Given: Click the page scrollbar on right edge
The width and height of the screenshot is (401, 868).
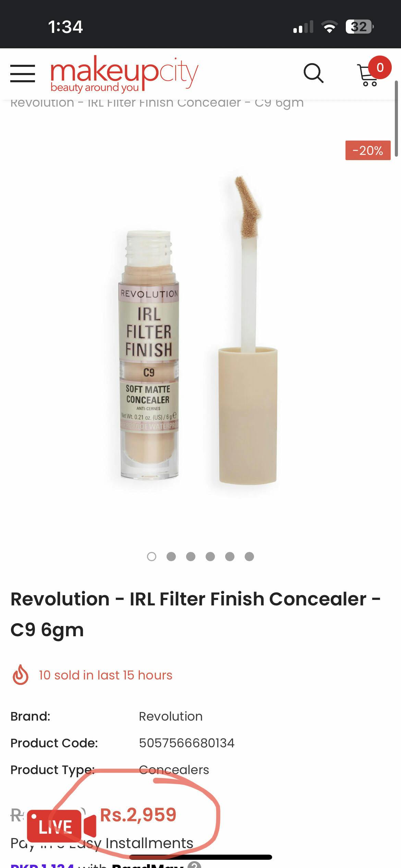Looking at the screenshot, I should [x=396, y=118].
